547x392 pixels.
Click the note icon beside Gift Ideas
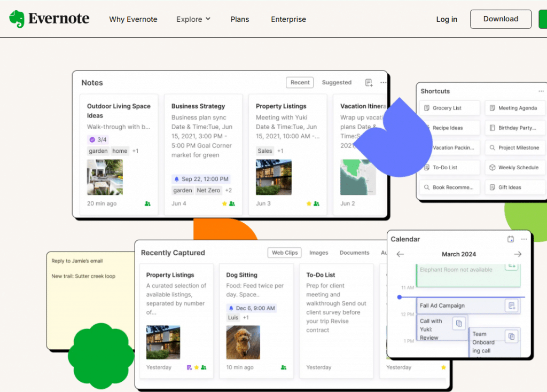click(x=492, y=187)
